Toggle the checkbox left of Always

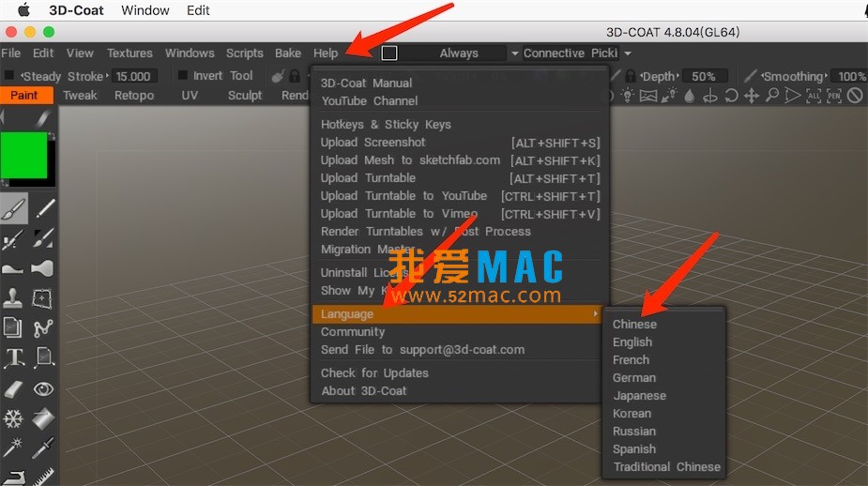click(x=389, y=53)
